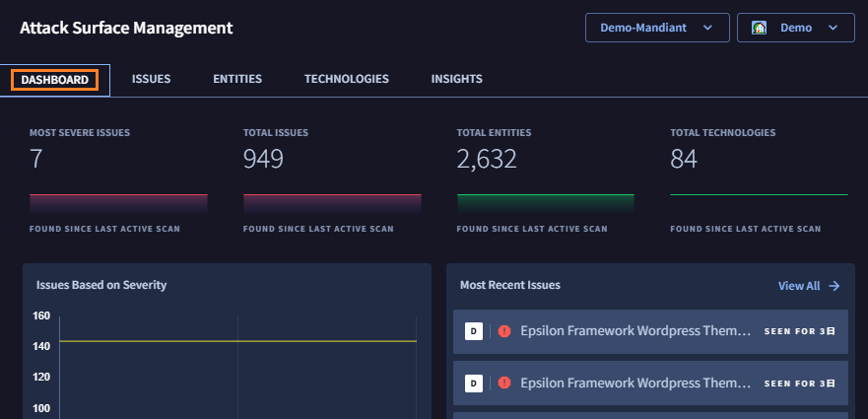Open the second Epsilon Framework Wordpress issue
This screenshot has width=868, height=419.
[635, 383]
